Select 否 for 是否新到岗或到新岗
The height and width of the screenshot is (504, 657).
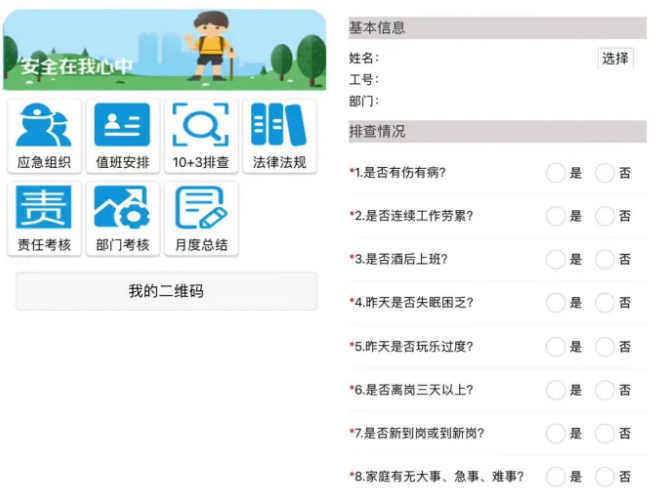click(x=605, y=433)
